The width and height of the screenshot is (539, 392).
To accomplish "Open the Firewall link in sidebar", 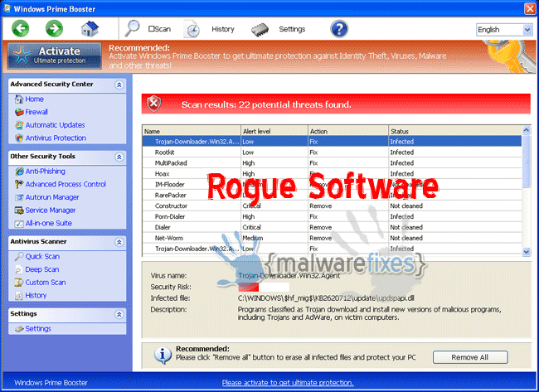I will 36,112.
